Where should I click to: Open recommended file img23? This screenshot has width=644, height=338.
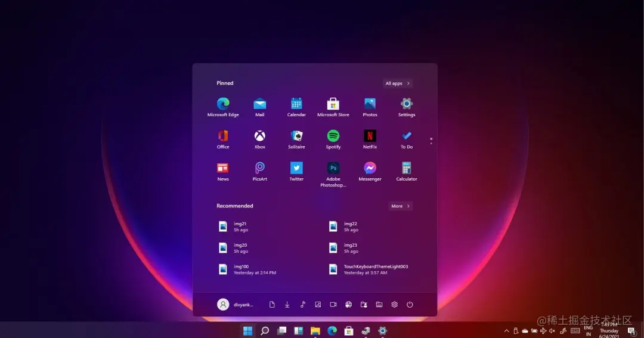pyautogui.click(x=343, y=248)
